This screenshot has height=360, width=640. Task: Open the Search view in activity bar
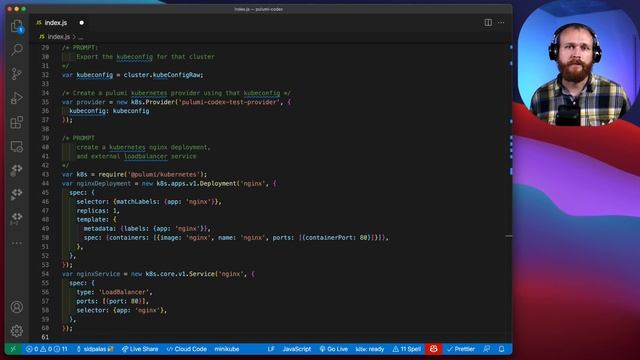point(17,50)
